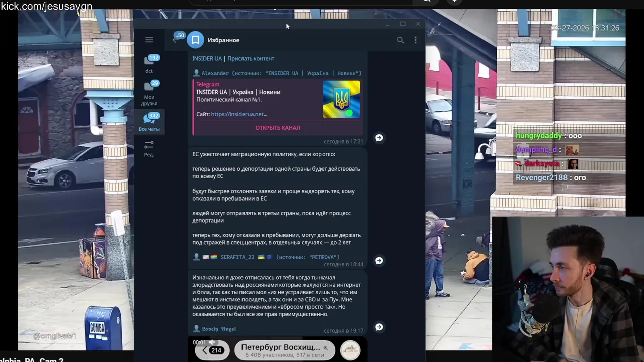Go to original for message at 19:17

[379, 327]
